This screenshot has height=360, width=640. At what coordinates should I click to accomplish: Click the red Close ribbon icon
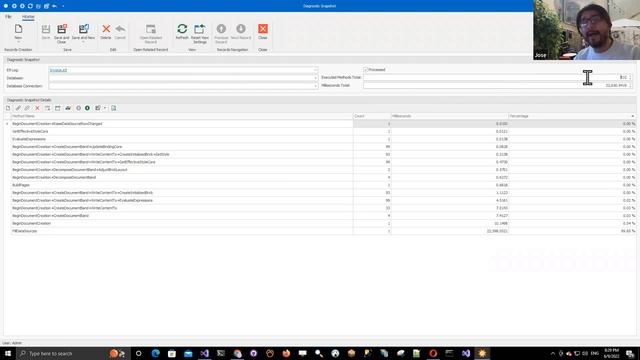[263, 29]
